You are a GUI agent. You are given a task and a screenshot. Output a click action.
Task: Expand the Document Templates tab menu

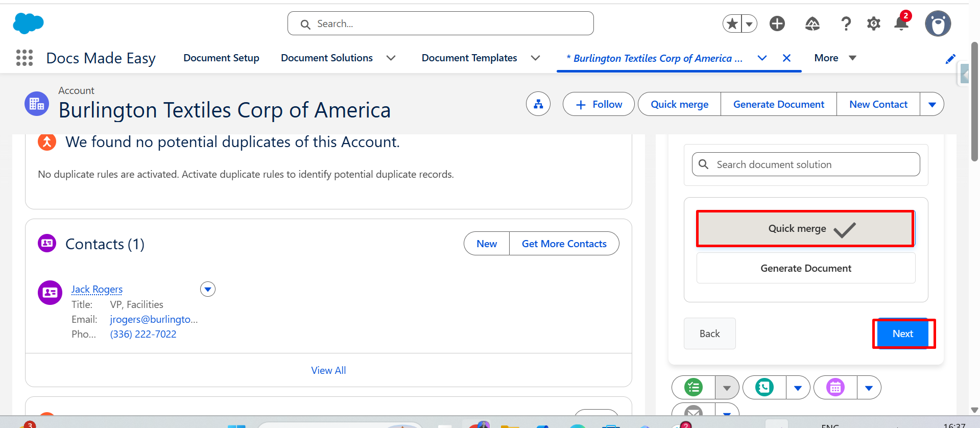pyautogui.click(x=536, y=58)
